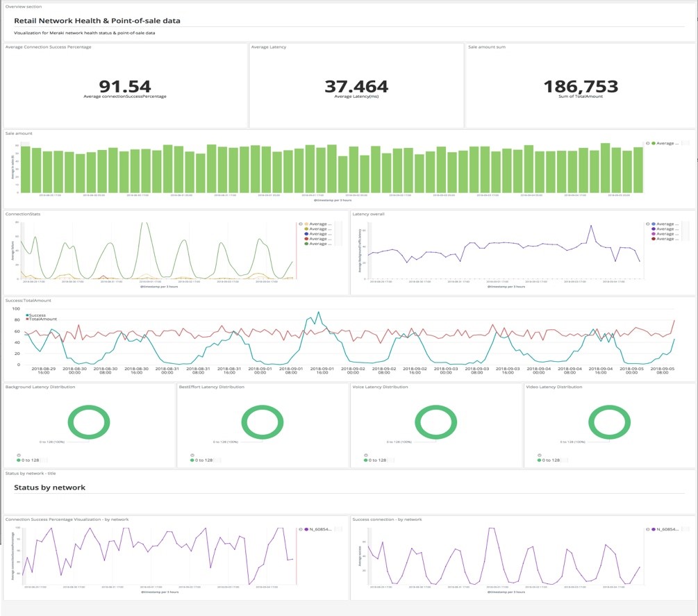Image resolution: width=698 pixels, height=616 pixels.
Task: Toggle the Success series in Success:TotalAmount legend
Action: [x=38, y=315]
